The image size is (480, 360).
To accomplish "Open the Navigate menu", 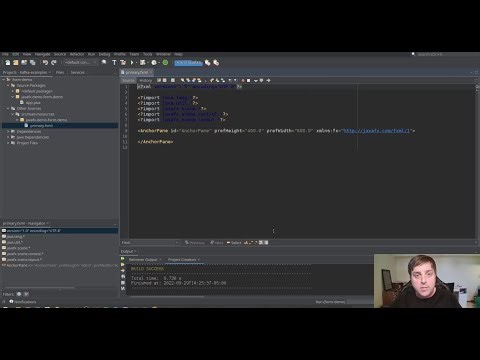I will pyautogui.click(x=42, y=54).
